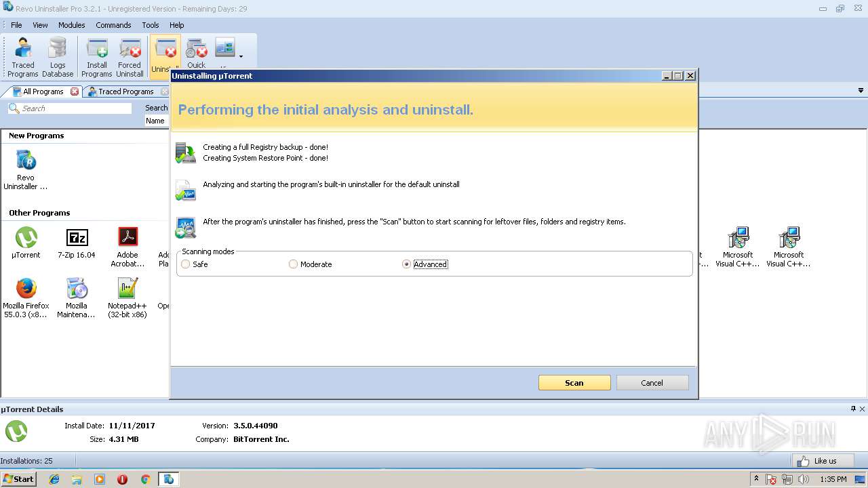Image resolution: width=868 pixels, height=488 pixels.
Task: Launch Windows Media Player from the taskbar
Action: click(100, 479)
